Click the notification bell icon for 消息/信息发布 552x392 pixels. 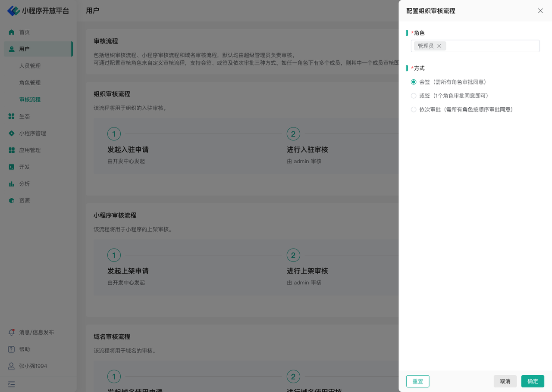point(12,333)
